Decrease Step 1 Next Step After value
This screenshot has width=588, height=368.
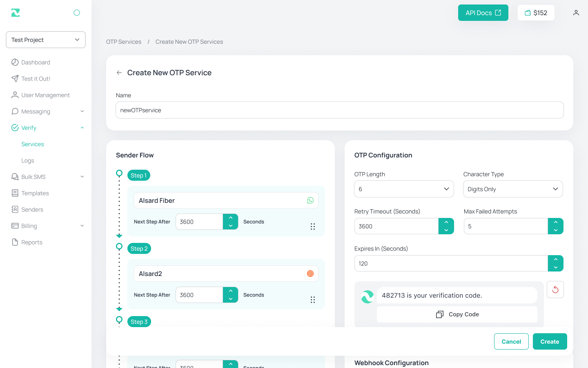point(231,226)
